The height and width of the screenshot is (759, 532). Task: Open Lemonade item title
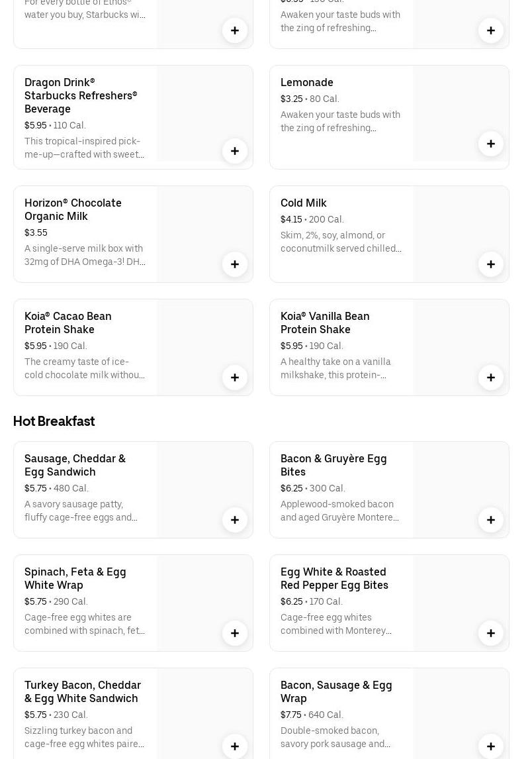click(x=307, y=82)
